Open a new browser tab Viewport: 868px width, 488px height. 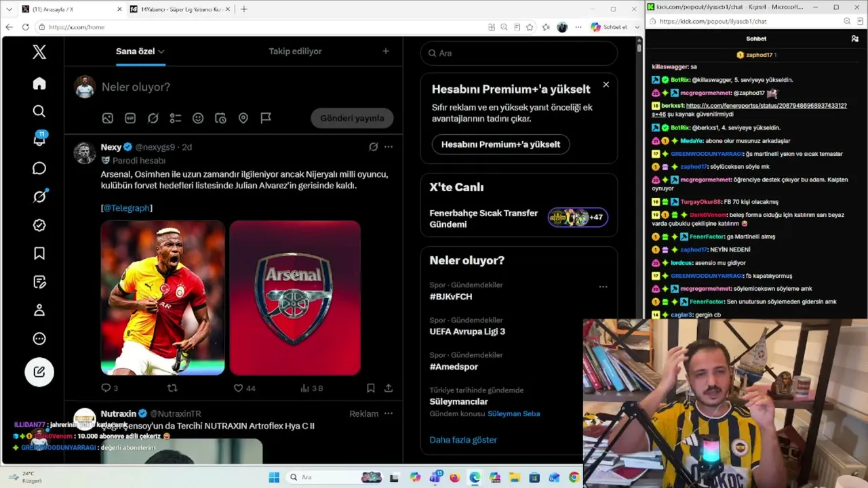pyautogui.click(x=244, y=9)
